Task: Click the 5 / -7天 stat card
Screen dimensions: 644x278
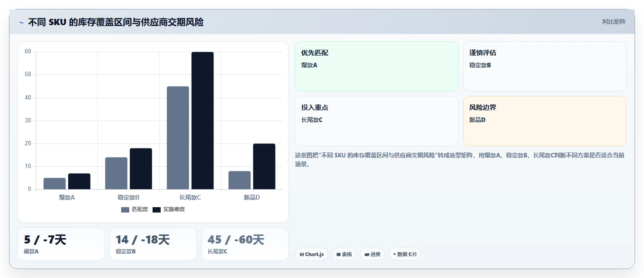Action: click(61, 244)
